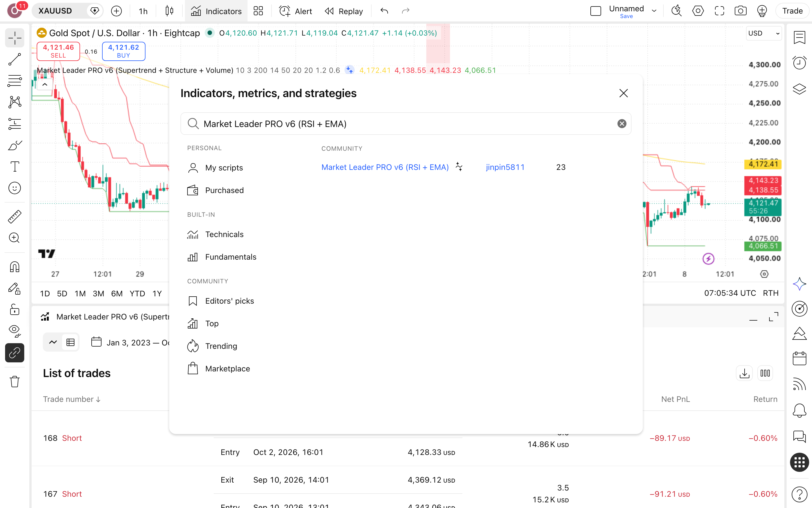Screen dimensions: 812x508
Task: Toggle lock all drawing tools
Action: point(14,310)
